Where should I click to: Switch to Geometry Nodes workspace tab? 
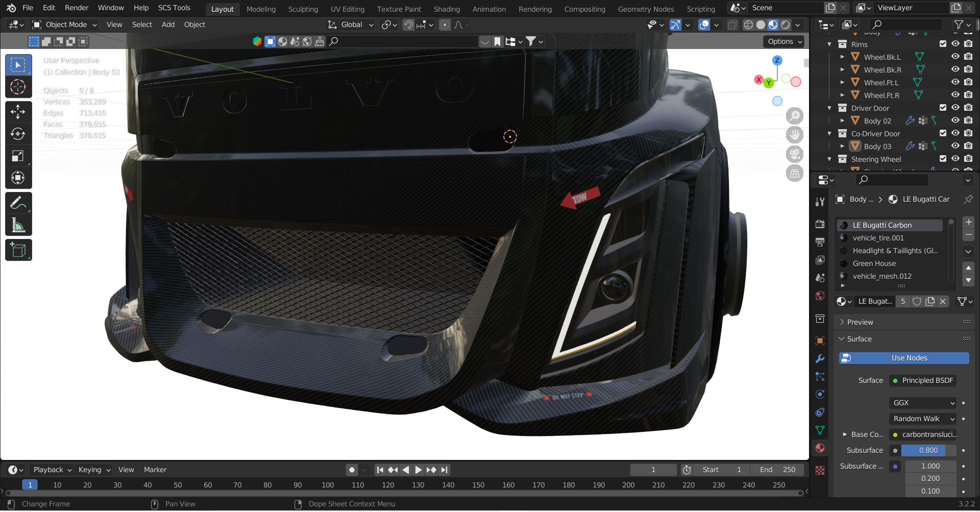(646, 9)
